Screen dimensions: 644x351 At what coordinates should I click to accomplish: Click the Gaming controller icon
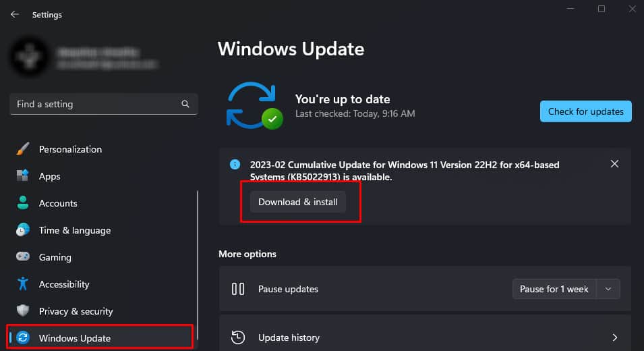[23, 256]
